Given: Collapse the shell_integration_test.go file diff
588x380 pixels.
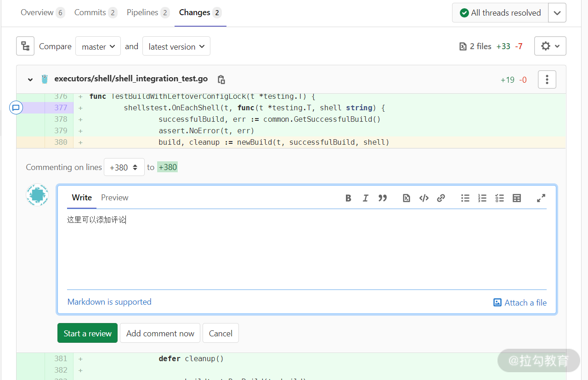Looking at the screenshot, I should coord(30,79).
